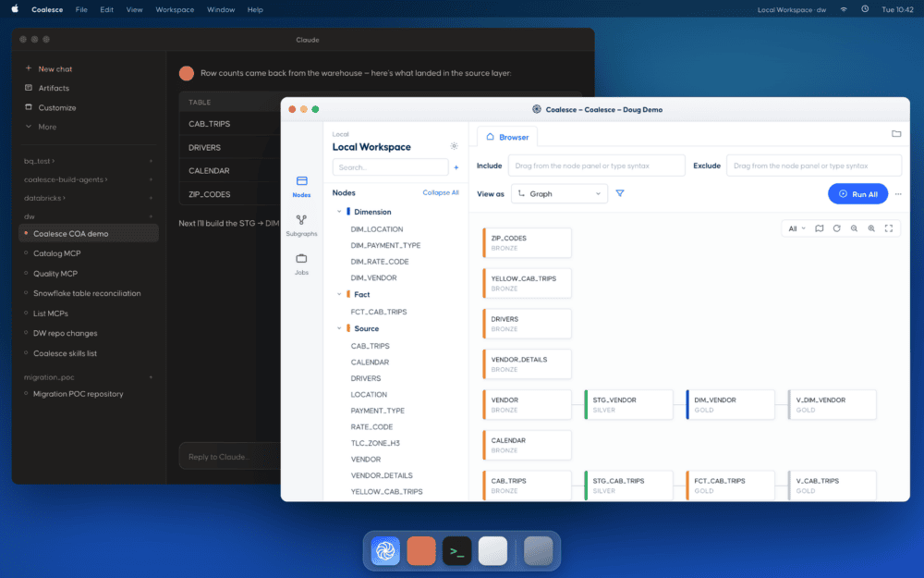Select the Browser tab
924x578 pixels.
pyautogui.click(x=507, y=137)
